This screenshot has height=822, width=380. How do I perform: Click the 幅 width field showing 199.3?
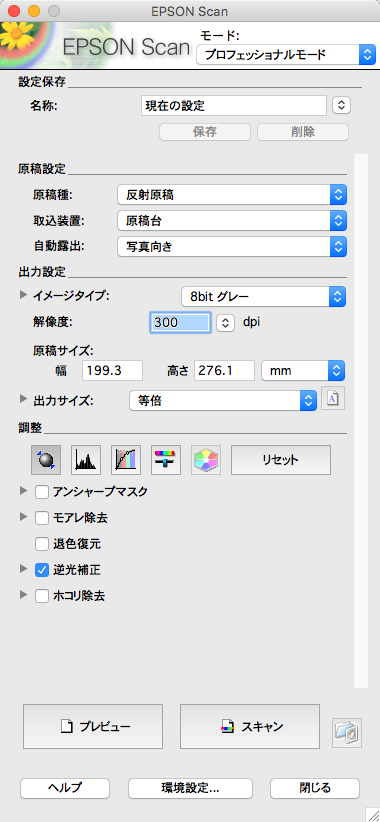point(113,370)
